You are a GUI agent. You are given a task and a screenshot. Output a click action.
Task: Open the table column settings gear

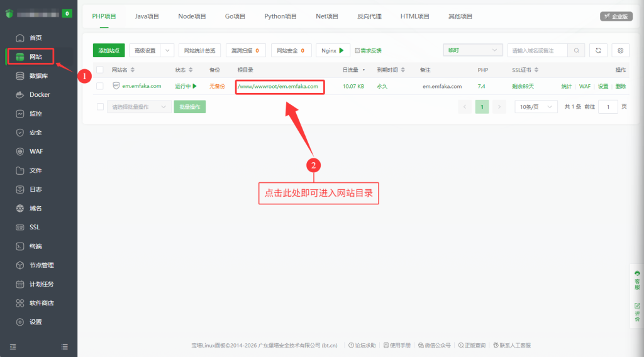pos(620,50)
